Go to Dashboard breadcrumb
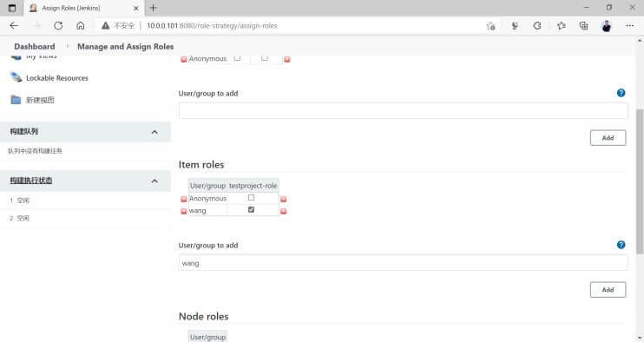This screenshot has width=644, height=342. [35, 46]
